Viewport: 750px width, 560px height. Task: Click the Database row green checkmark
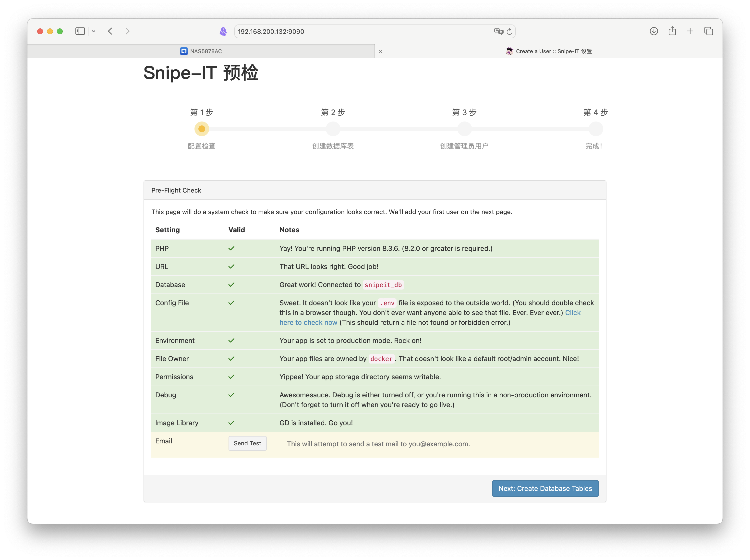(231, 285)
